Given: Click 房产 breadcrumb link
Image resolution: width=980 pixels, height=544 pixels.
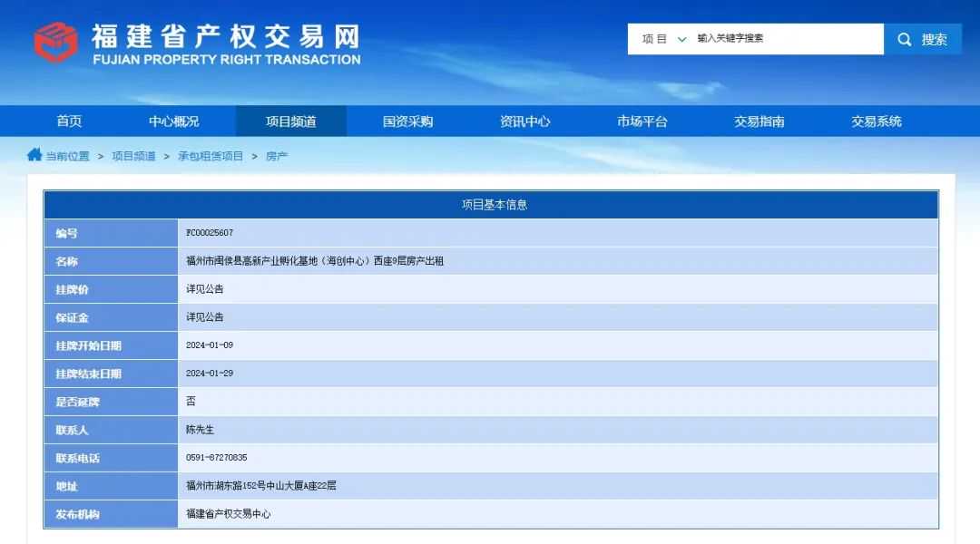Looking at the screenshot, I should [x=277, y=156].
